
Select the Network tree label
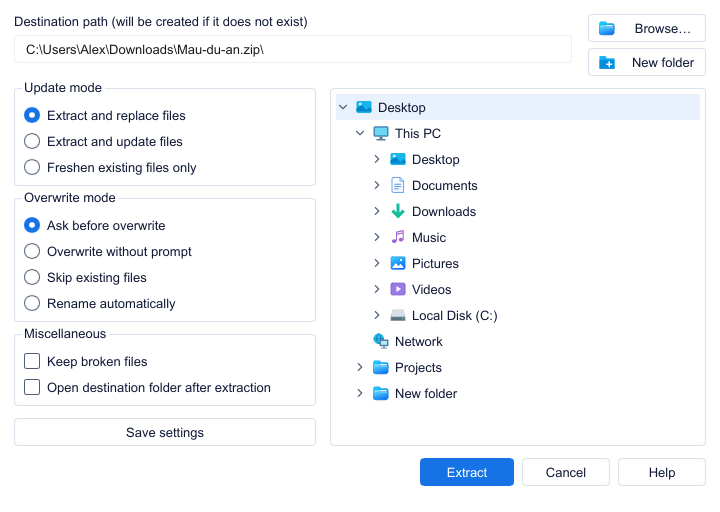pos(418,341)
